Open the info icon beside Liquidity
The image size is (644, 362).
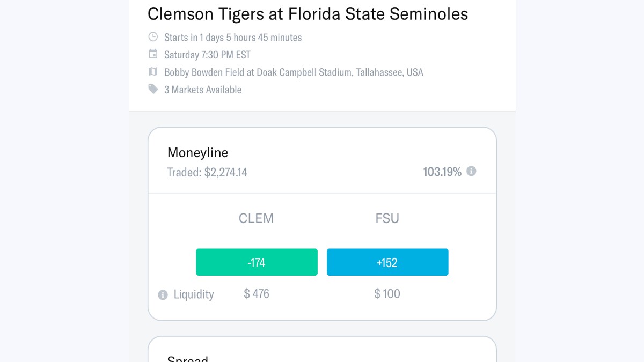[163, 294]
